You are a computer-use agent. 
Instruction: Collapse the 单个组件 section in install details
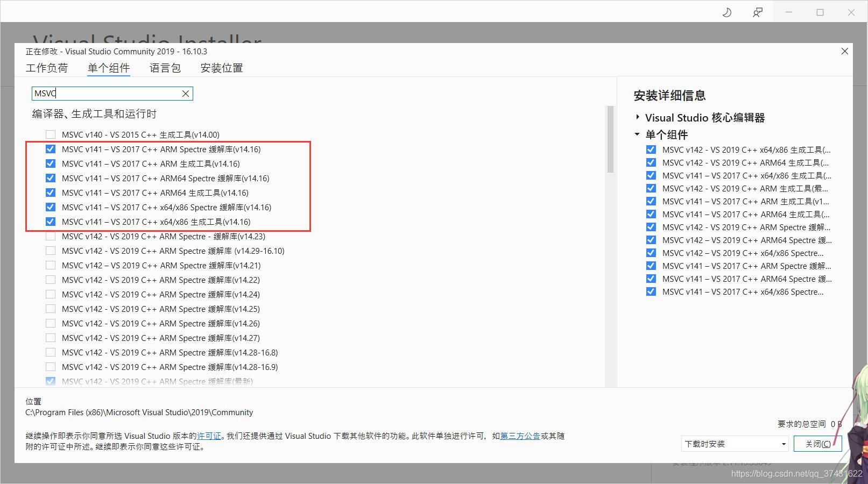638,134
